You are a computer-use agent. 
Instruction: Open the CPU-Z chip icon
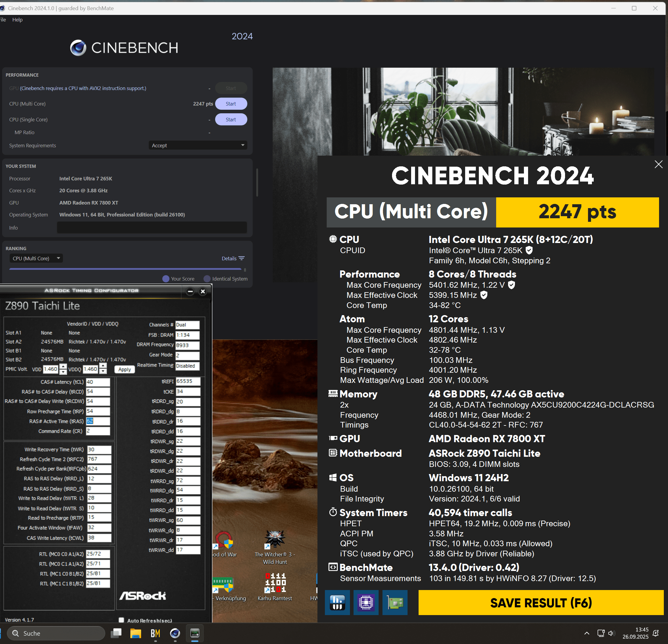point(366,603)
